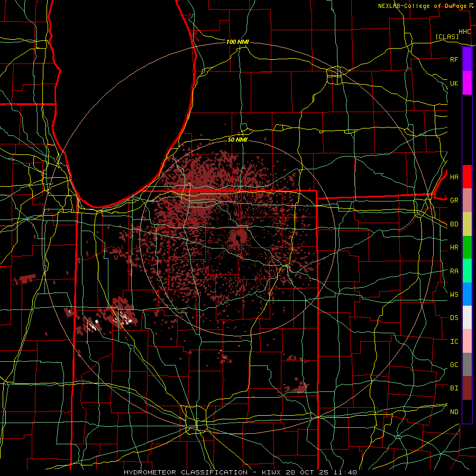
Task: Click the HHC product code label
Action: (x=464, y=32)
